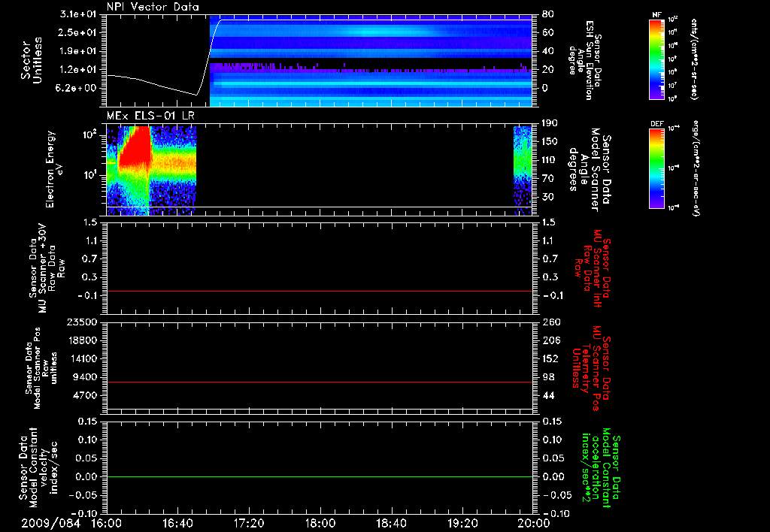
Task: Click the 44 telemetry tick value
Action: 547,395
